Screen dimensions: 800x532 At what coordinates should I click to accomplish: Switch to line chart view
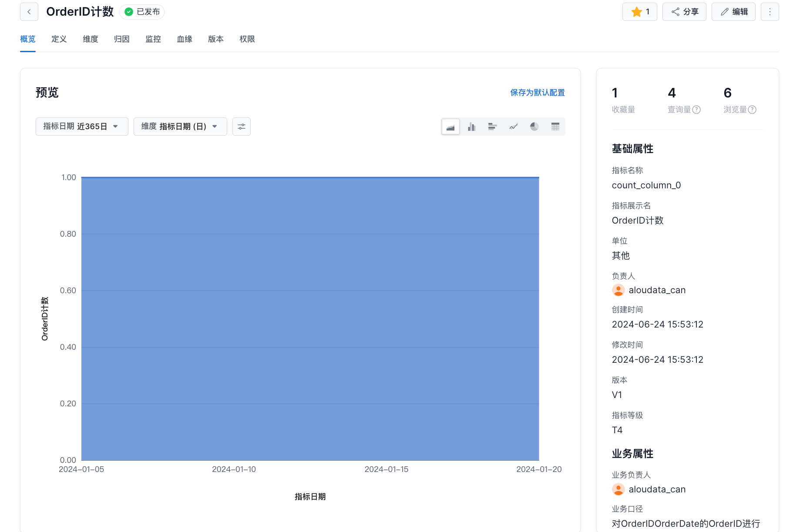pyautogui.click(x=513, y=127)
